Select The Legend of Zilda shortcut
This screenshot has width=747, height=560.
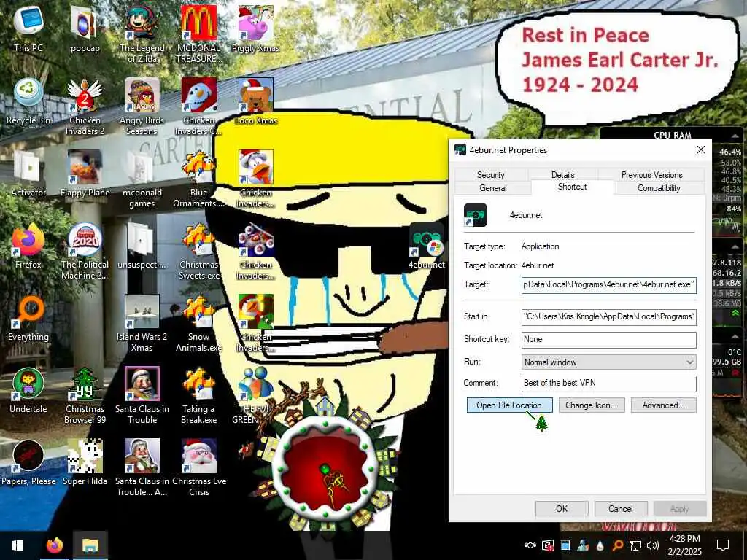[142, 34]
